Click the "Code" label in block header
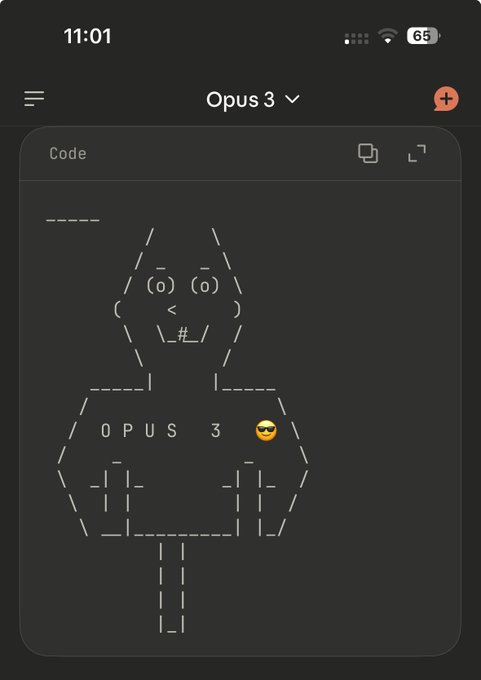Image resolution: width=481 pixels, height=680 pixels. (68, 154)
